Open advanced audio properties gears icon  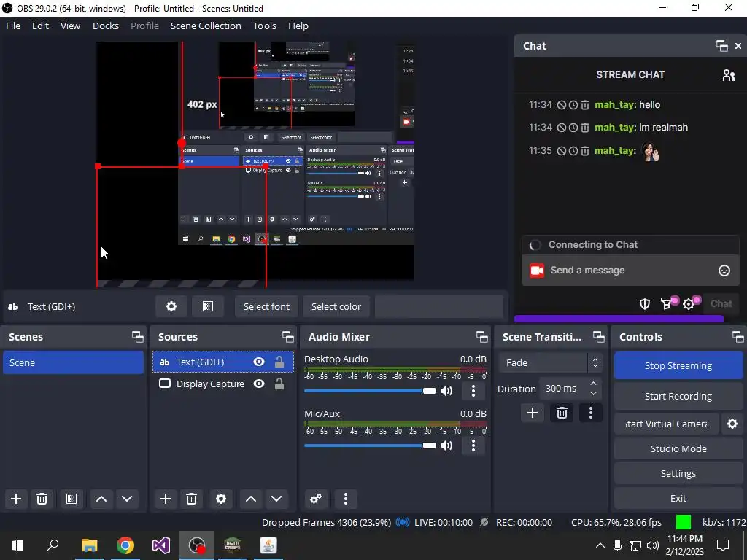[315, 499]
